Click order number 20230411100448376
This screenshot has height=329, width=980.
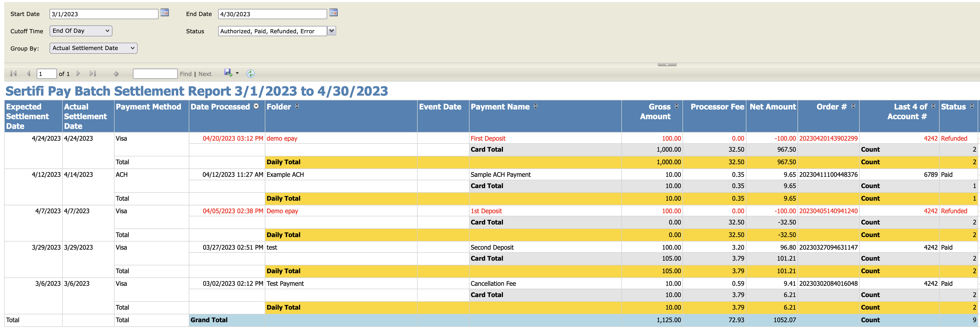828,175
